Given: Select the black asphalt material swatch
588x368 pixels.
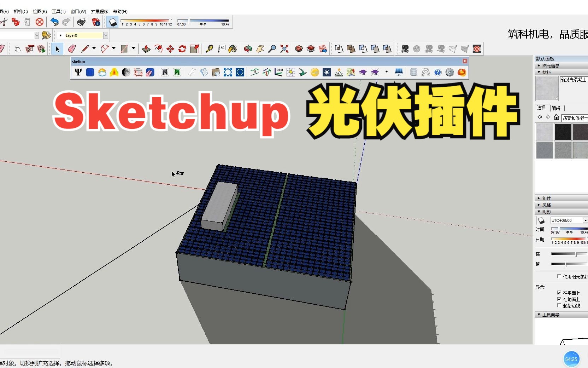Looking at the screenshot, I should [x=563, y=132].
